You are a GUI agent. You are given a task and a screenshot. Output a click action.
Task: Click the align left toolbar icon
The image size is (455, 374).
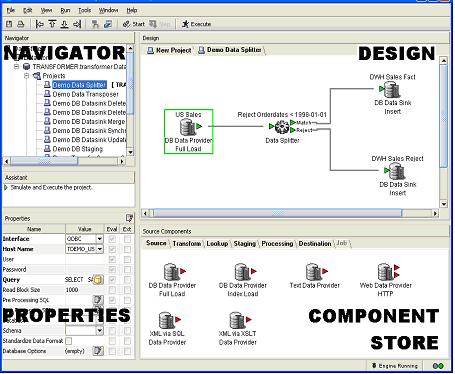[x=39, y=24]
